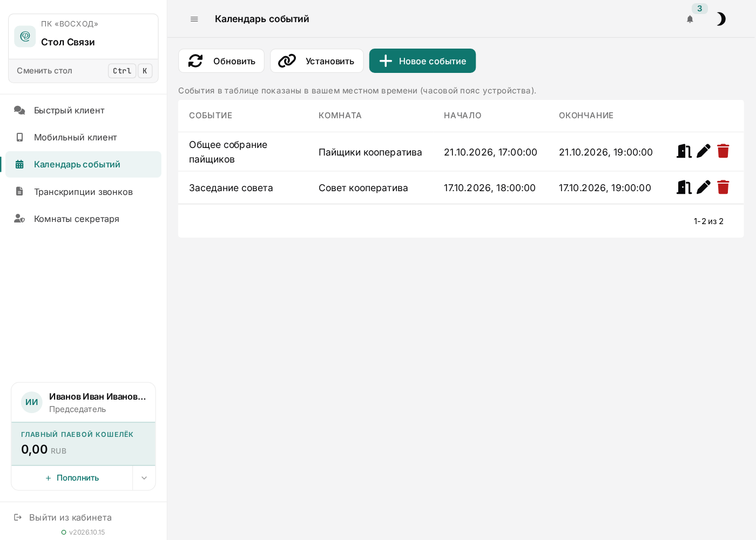Screen dimensions: 756x540
Task: Click the pagination text 1-2 из 2
Action: point(708,221)
